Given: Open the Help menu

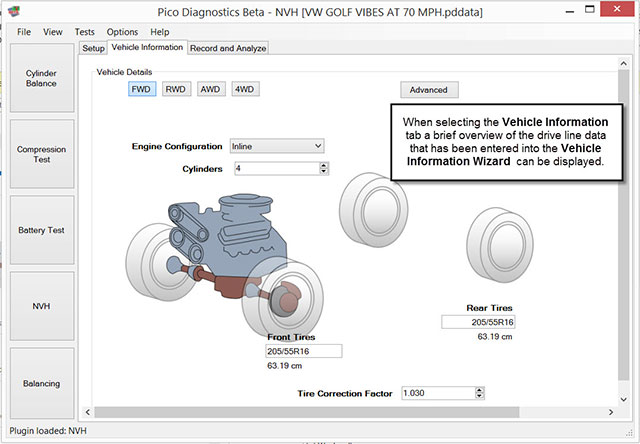Looking at the screenshot, I should (160, 32).
